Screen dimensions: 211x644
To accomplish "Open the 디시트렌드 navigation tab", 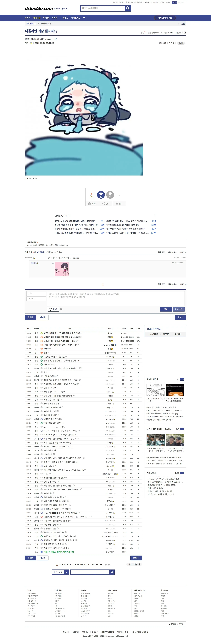I will (x=76, y=18).
